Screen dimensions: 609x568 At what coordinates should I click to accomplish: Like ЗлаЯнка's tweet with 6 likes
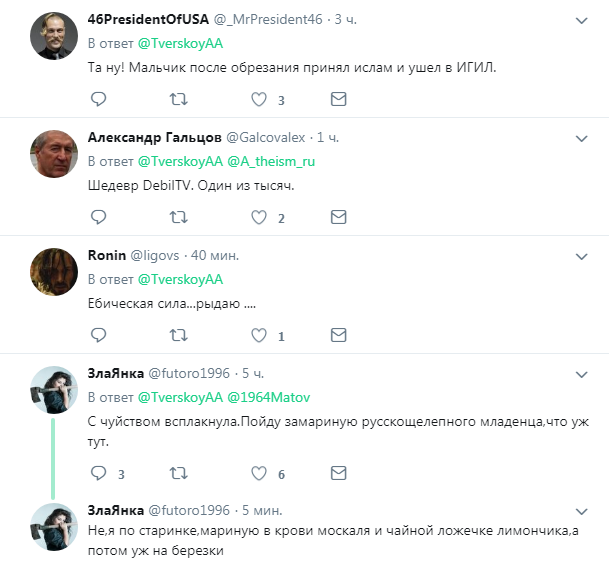point(259,473)
